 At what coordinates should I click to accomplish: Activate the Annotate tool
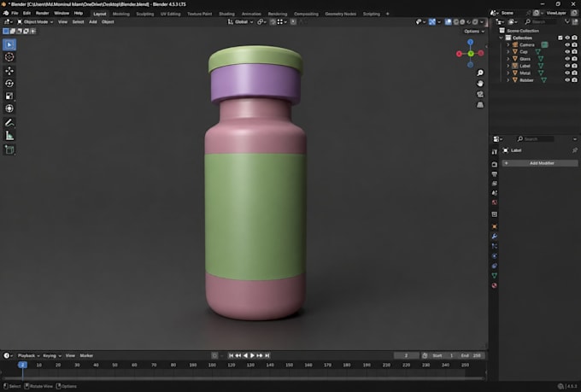pos(9,123)
